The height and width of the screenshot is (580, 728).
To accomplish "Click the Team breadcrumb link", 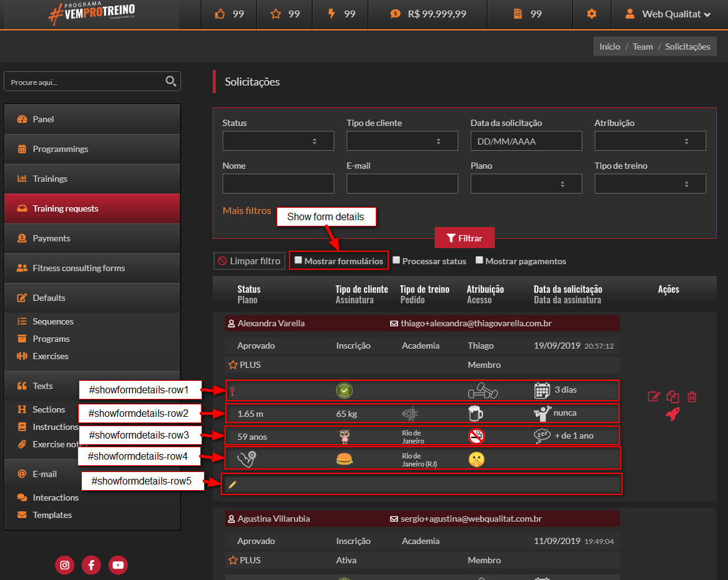I will [642, 47].
